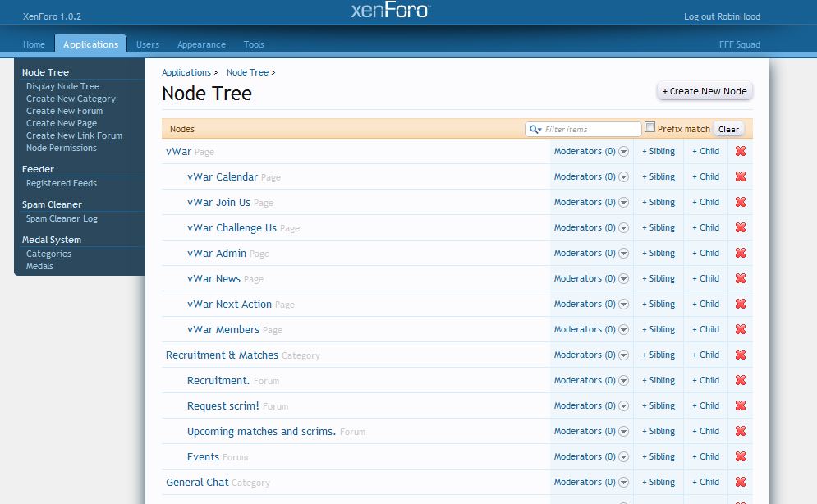Delete the General Chat category
This screenshot has height=504, width=817.
click(741, 482)
